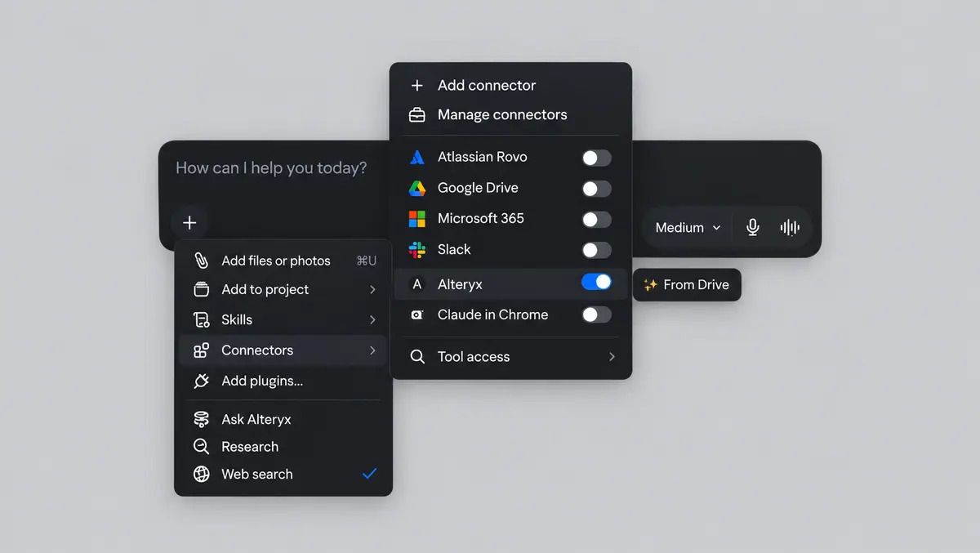This screenshot has height=553, width=980.
Task: Click the Connectors grid icon
Action: tap(201, 350)
